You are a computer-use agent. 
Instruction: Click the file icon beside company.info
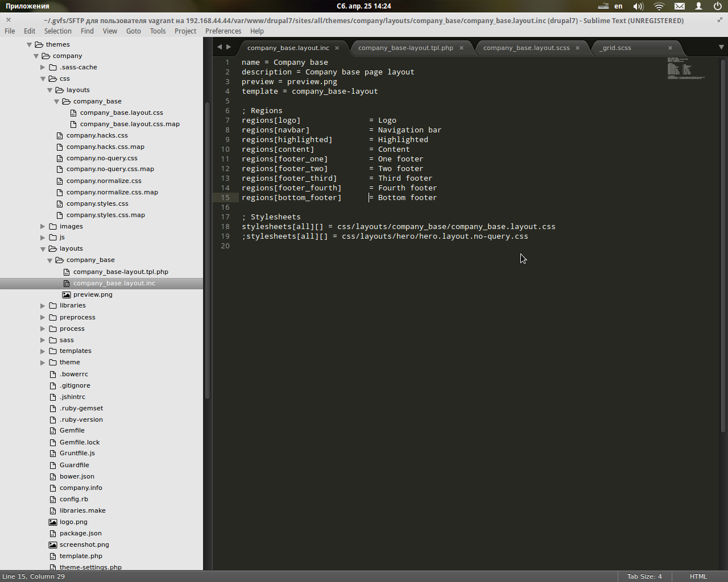pyautogui.click(x=52, y=488)
